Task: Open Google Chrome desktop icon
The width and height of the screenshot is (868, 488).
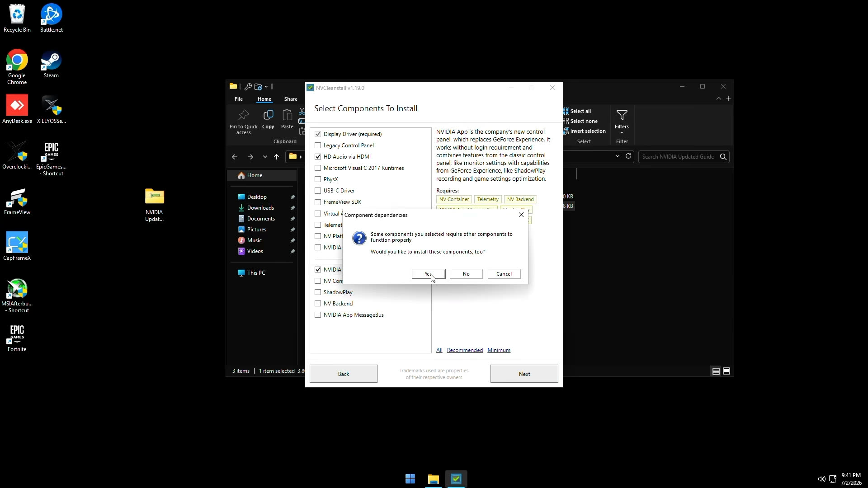Action: pos(17,67)
